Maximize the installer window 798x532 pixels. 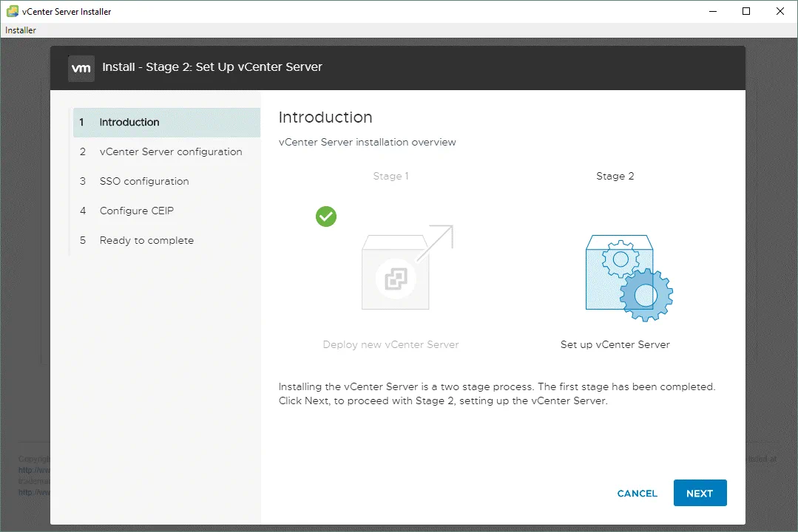click(x=746, y=11)
